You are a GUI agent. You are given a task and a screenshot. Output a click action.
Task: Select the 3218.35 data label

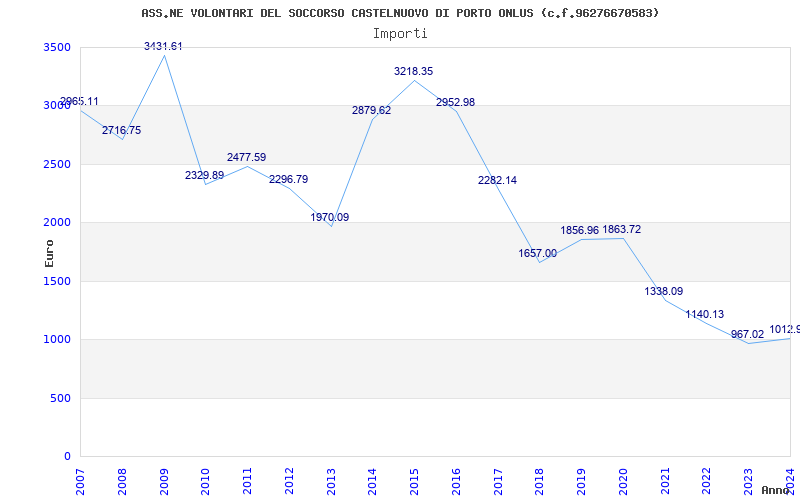tap(413, 71)
